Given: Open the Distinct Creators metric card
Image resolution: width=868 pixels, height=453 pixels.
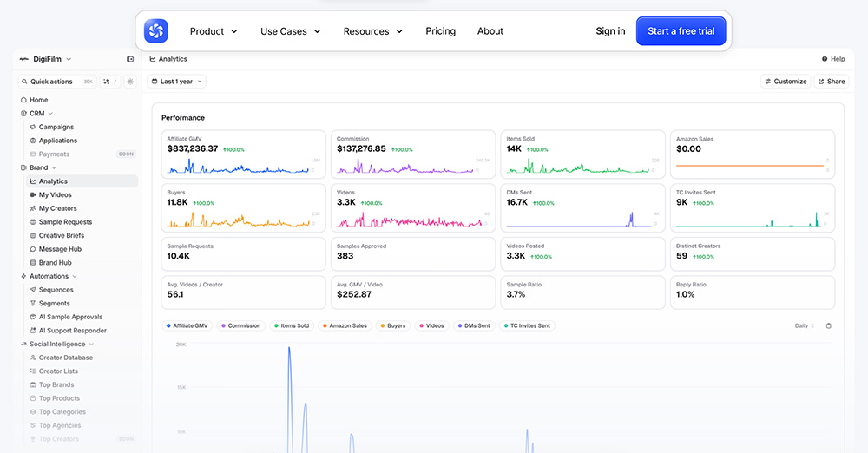Looking at the screenshot, I should (x=753, y=254).
